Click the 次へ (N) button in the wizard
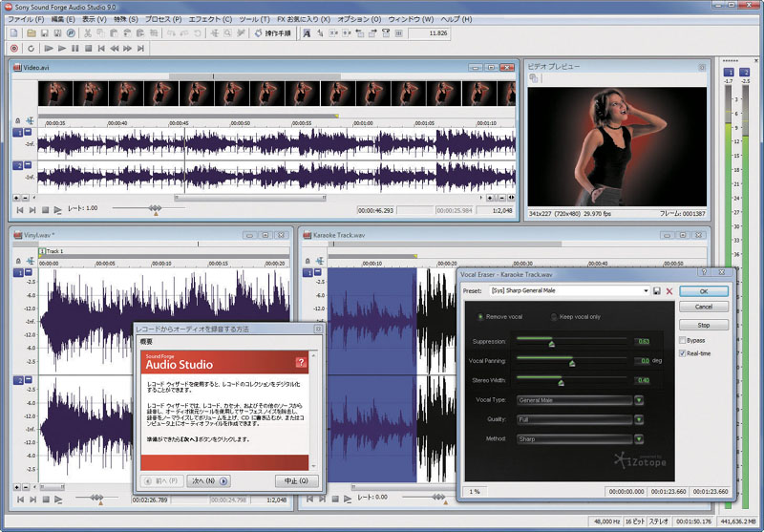The width and height of the screenshot is (764, 532). (x=208, y=480)
